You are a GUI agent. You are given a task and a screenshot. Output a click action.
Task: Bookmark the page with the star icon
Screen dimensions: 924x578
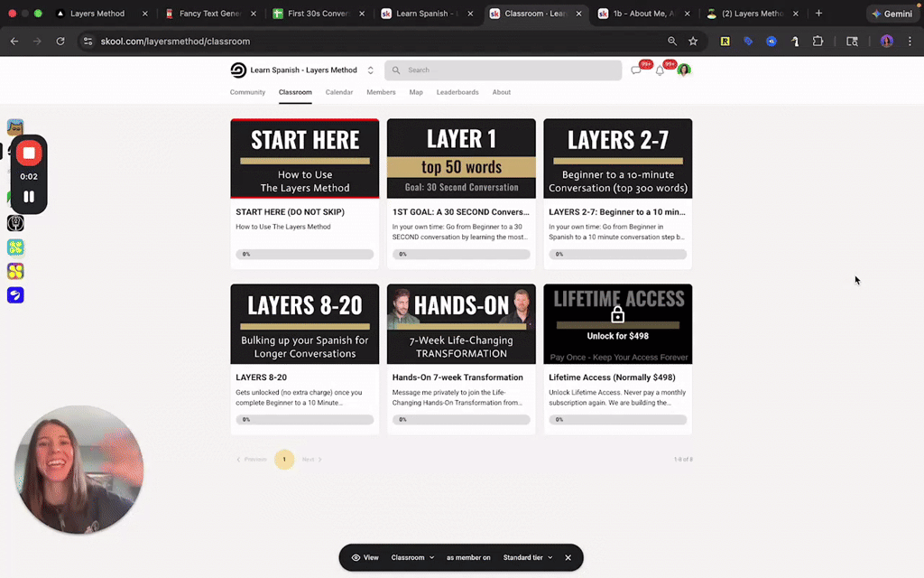click(x=692, y=42)
